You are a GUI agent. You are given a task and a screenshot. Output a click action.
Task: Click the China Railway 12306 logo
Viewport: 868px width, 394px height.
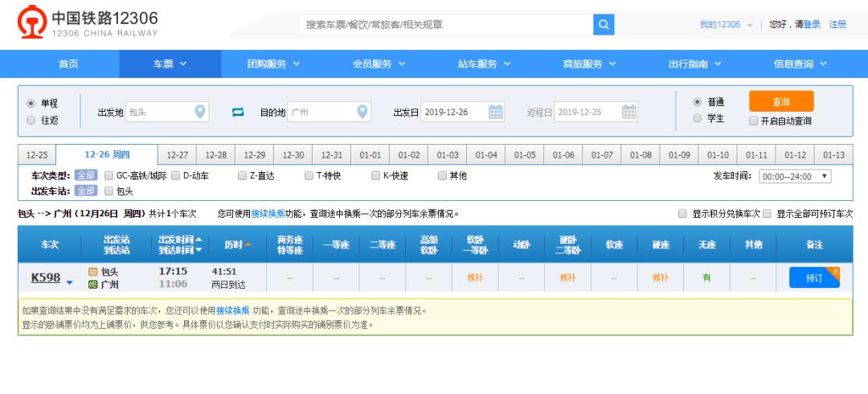88,23
